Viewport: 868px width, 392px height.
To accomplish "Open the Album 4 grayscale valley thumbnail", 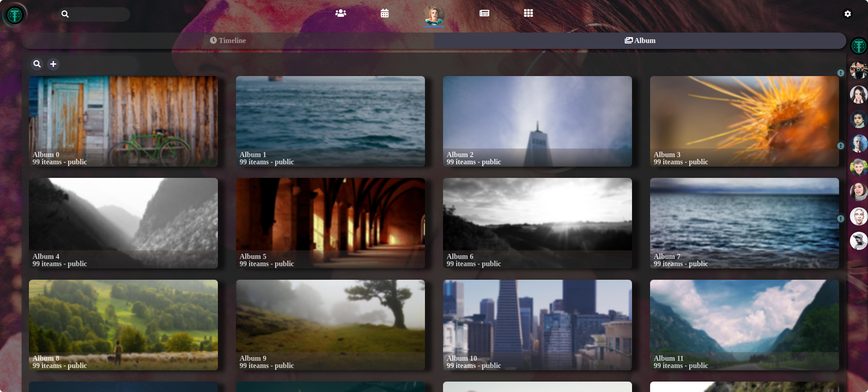I will (x=123, y=223).
